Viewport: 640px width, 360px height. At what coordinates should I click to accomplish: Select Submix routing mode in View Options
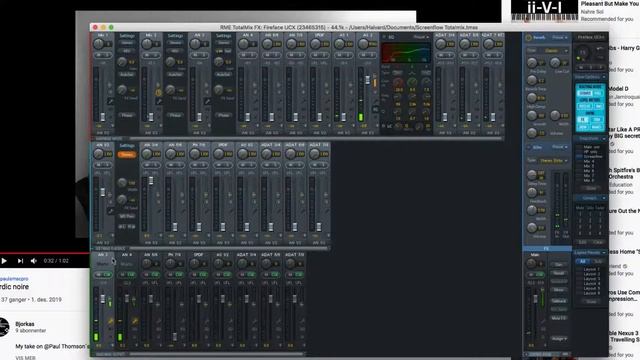[584, 93]
